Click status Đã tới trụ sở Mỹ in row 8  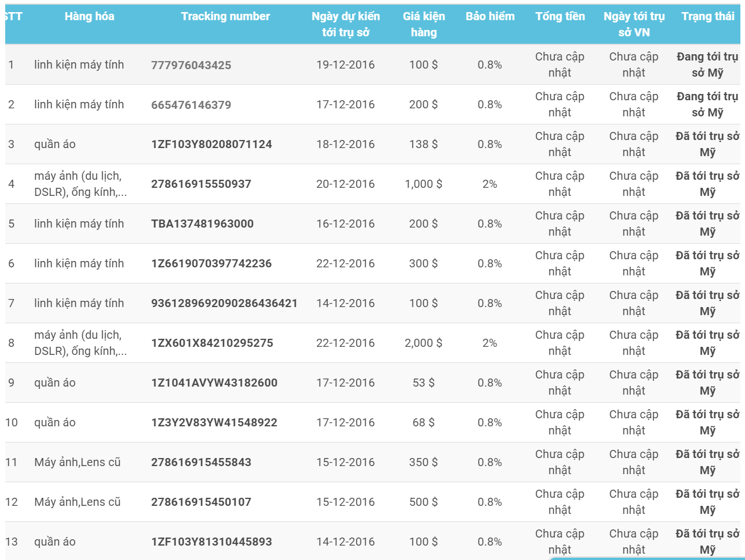(708, 343)
